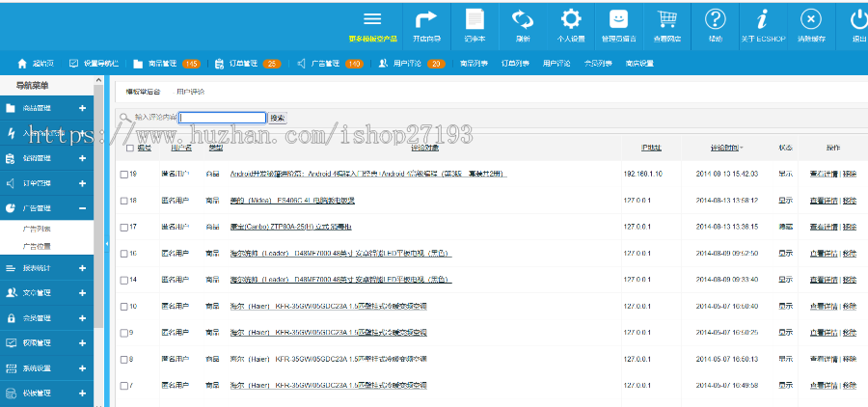Click the 搜索 search button

point(278,118)
